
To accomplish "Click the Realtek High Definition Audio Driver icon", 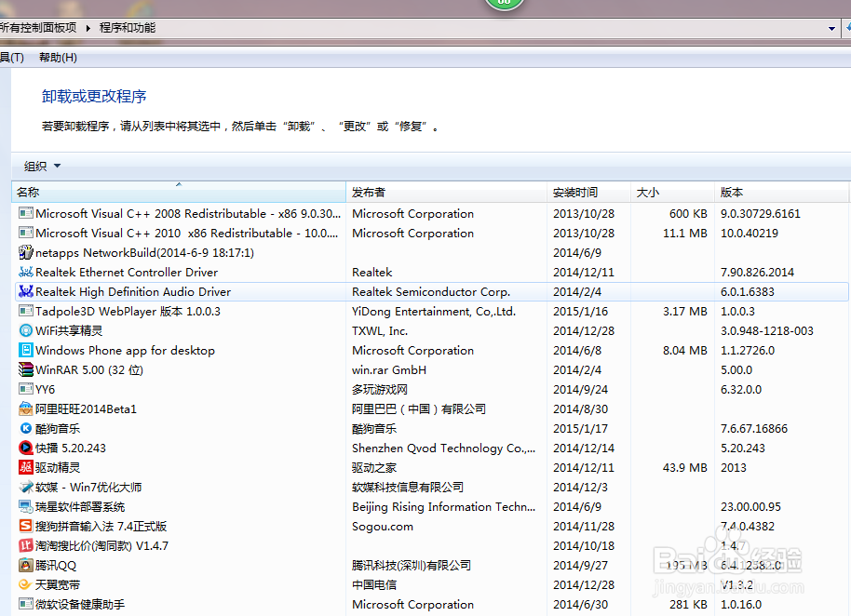I will click(25, 291).
